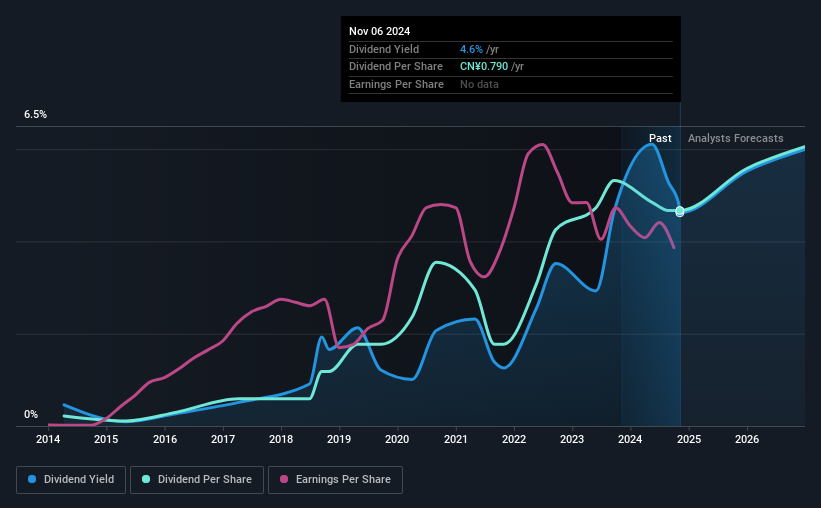Screen dimensions: 821x508
Task: Click the 2024 x-axis year label
Action: click(x=630, y=439)
